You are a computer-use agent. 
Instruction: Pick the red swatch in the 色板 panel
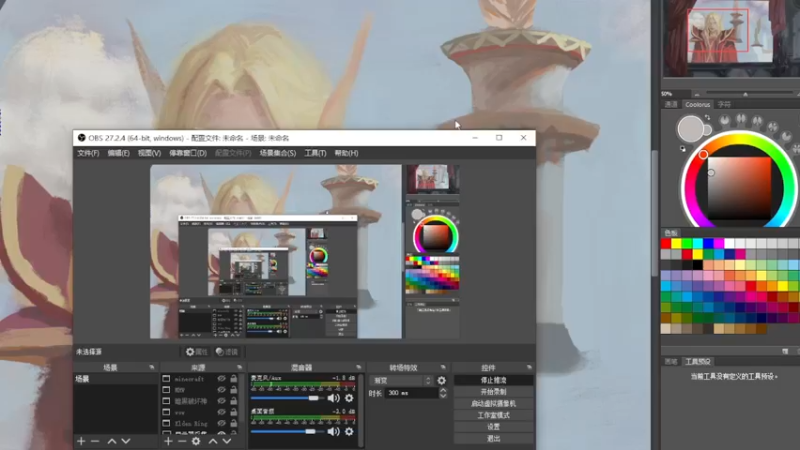click(665, 243)
